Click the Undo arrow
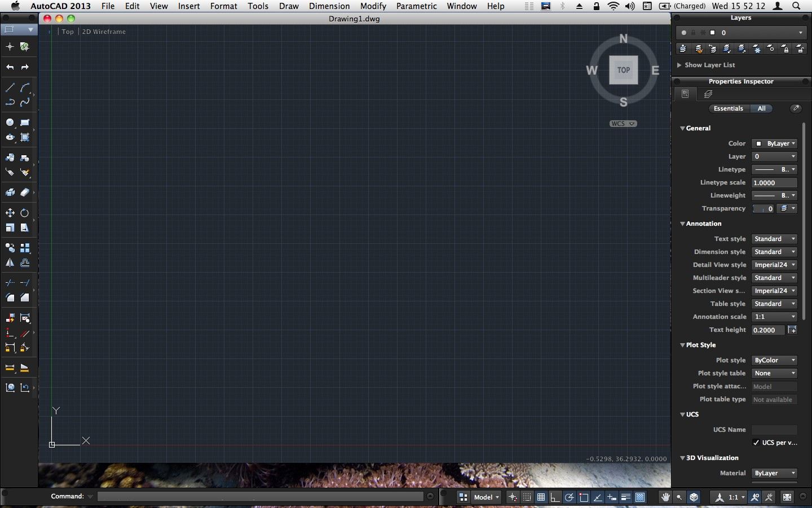 (10, 67)
